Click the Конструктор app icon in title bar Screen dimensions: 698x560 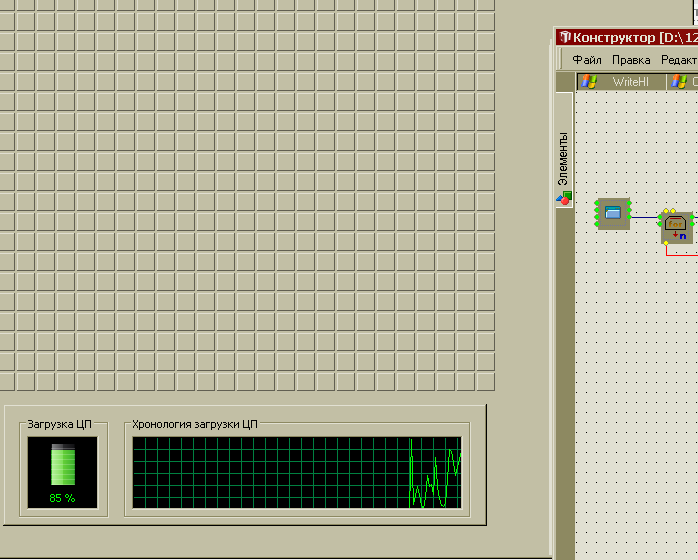point(565,37)
